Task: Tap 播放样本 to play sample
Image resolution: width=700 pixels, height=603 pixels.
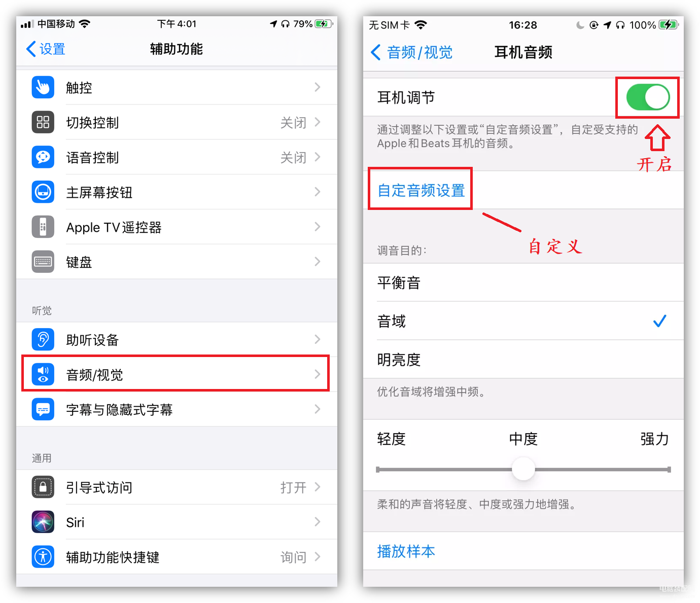Action: [406, 551]
